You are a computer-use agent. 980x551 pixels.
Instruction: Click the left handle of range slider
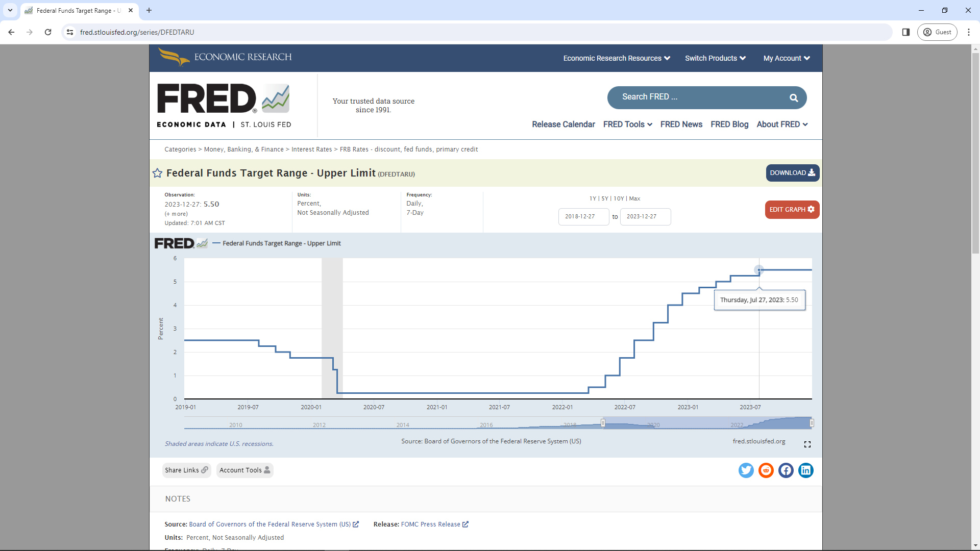point(603,423)
